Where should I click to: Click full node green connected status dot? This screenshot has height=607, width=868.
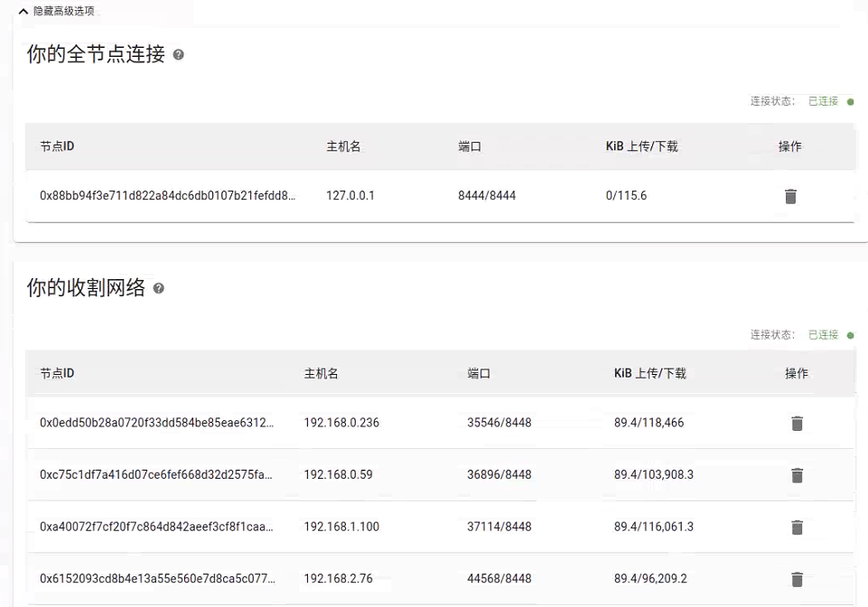(850, 102)
